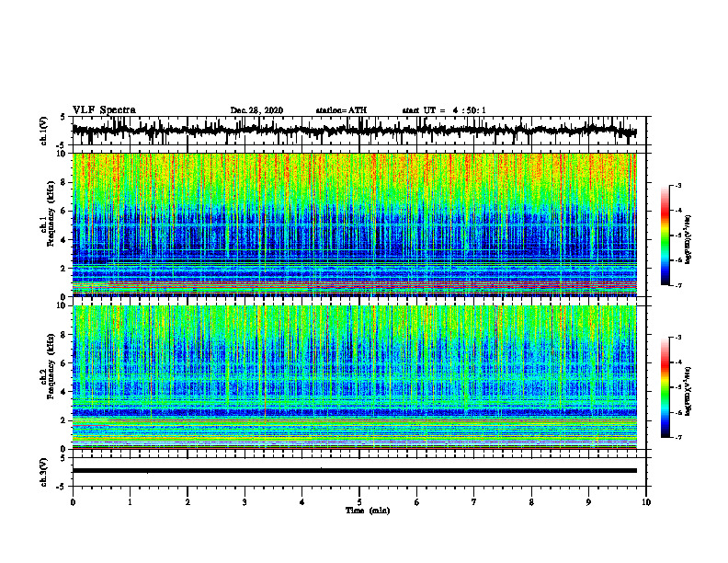Click the date "Dec. 28, 2020" in header
Screen dimensions: 728x563
pos(256,110)
